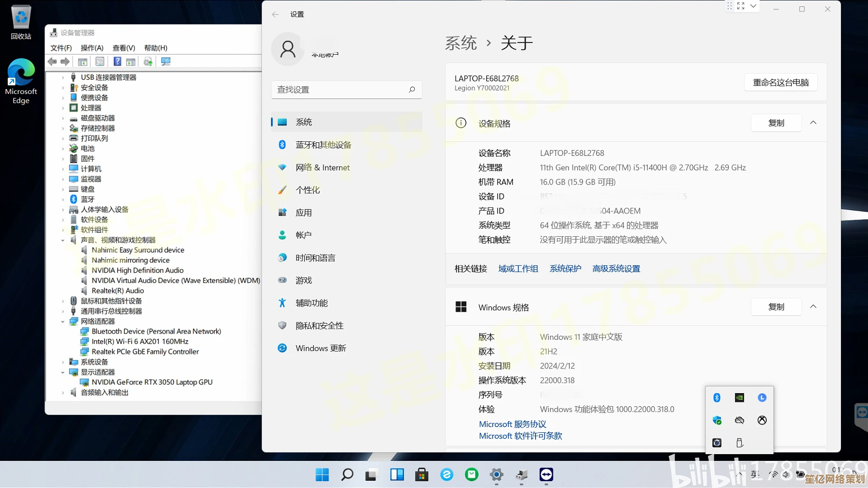Viewport: 868px width, 488px height.
Task: Collapse the 网络适配器 tree node
Action: 63,321
